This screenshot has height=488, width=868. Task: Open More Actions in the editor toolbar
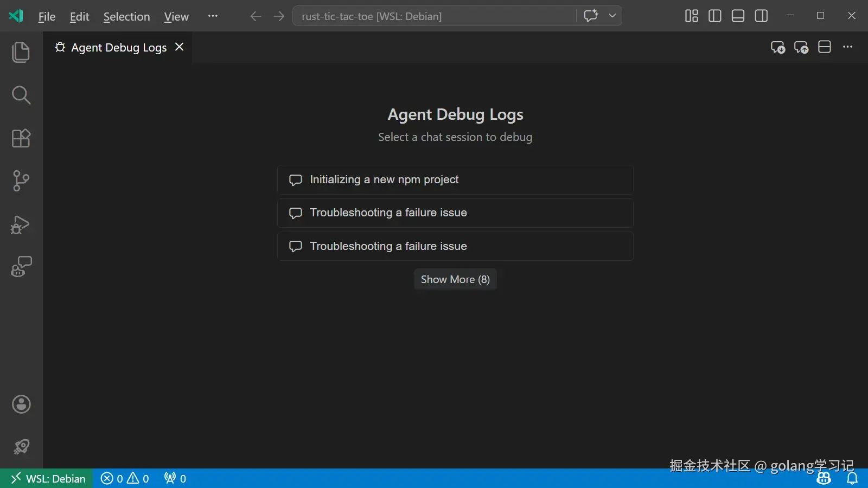[848, 47]
